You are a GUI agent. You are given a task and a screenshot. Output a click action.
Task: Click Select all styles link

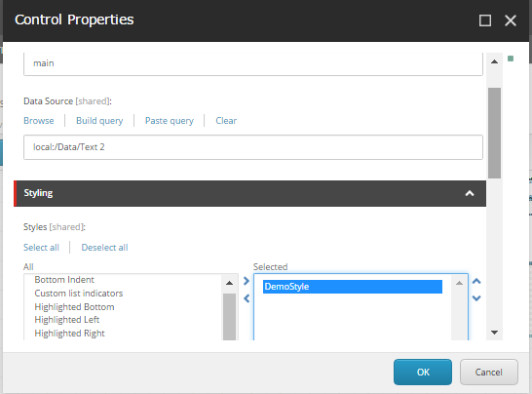[x=41, y=248]
